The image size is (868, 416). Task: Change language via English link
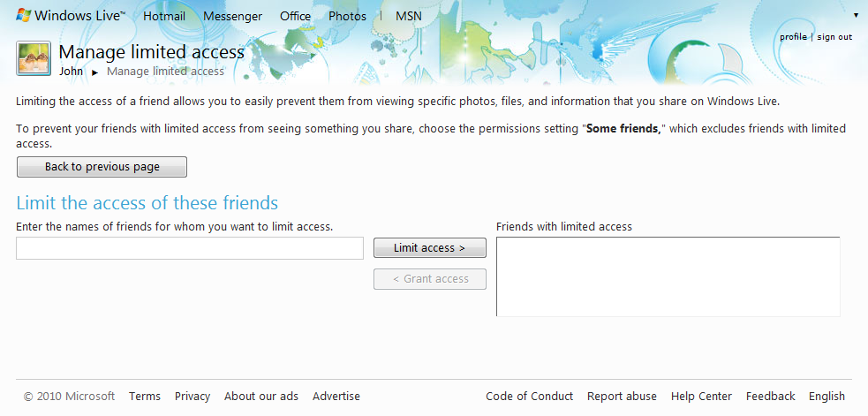click(826, 396)
